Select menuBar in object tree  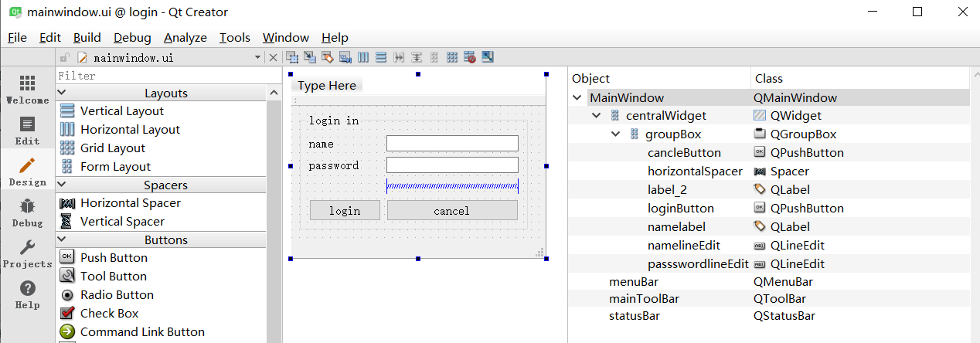pyautogui.click(x=634, y=282)
